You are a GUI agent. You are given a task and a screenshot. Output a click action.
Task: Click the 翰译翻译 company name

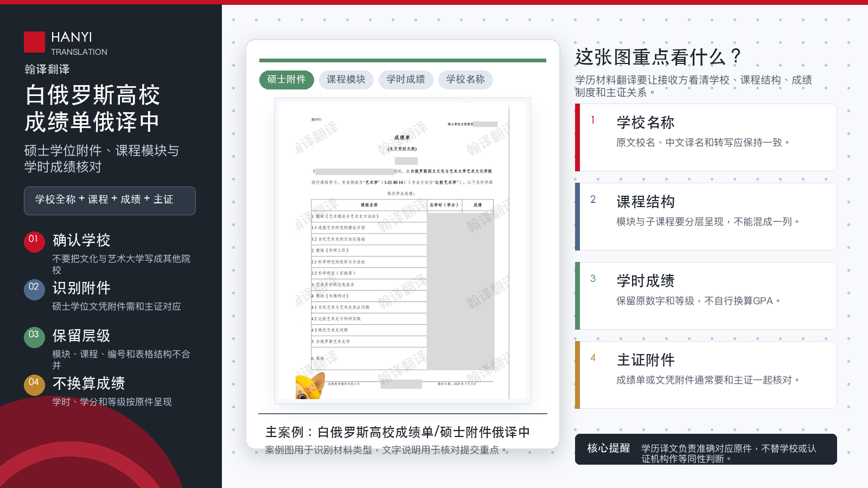[47, 69]
